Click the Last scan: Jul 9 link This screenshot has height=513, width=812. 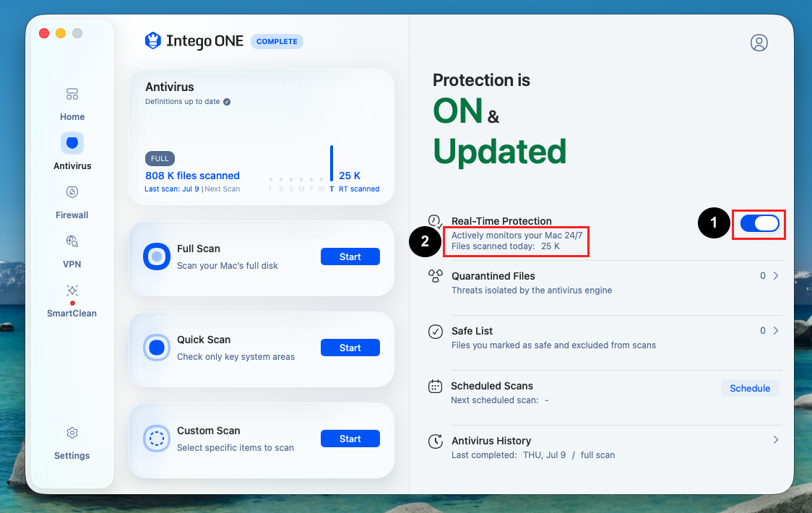[x=171, y=189]
